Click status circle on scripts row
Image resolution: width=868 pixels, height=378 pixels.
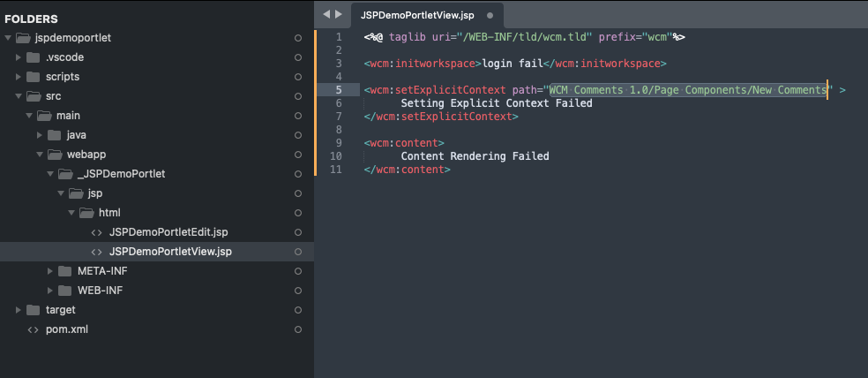pyautogui.click(x=298, y=77)
